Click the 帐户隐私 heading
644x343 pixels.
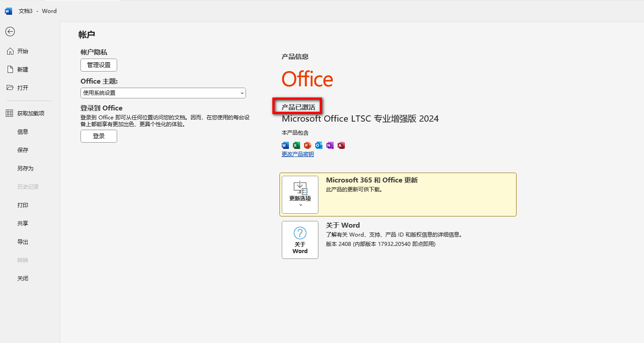pos(94,52)
